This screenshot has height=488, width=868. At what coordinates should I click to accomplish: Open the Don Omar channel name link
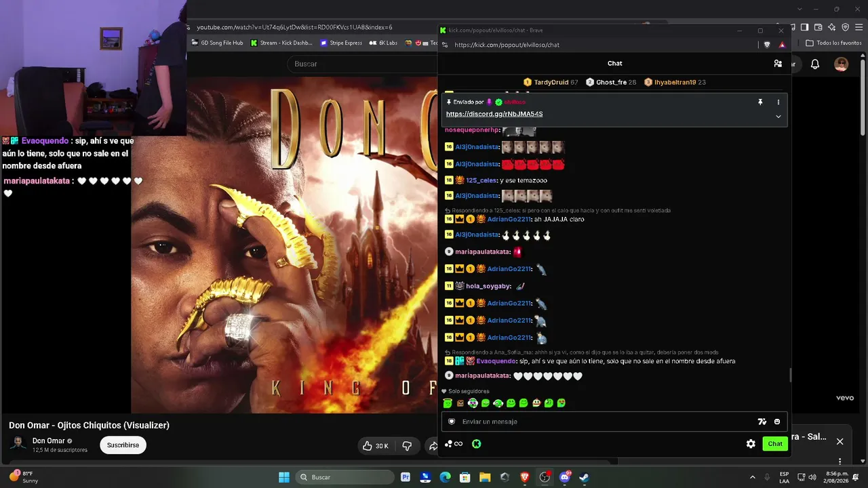coord(47,441)
